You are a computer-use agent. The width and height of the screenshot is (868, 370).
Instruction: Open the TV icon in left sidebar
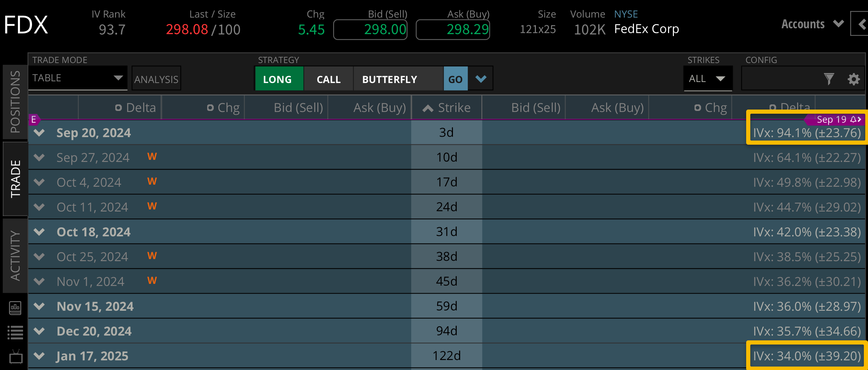[15, 357]
